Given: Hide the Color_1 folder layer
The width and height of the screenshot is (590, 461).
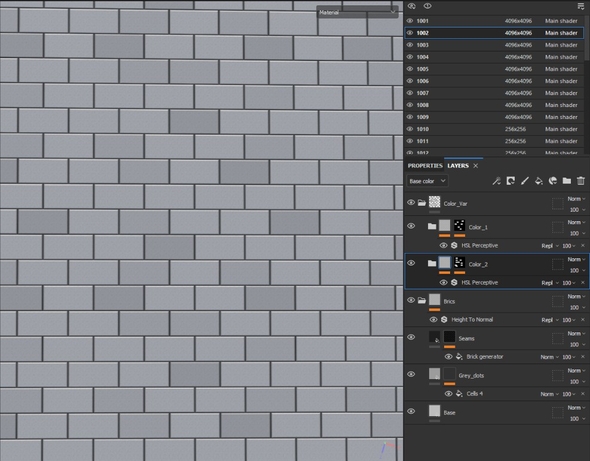Looking at the screenshot, I should pyautogui.click(x=411, y=226).
